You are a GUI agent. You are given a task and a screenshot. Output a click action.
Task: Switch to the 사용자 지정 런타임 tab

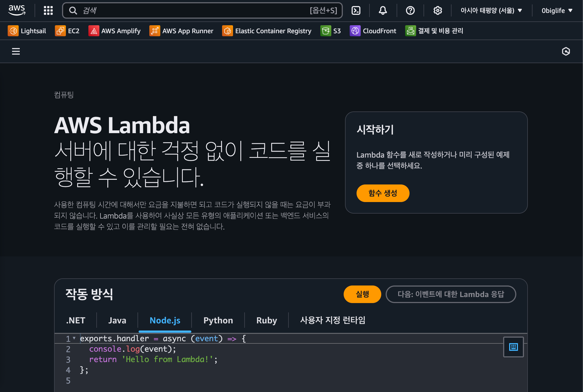(x=333, y=320)
